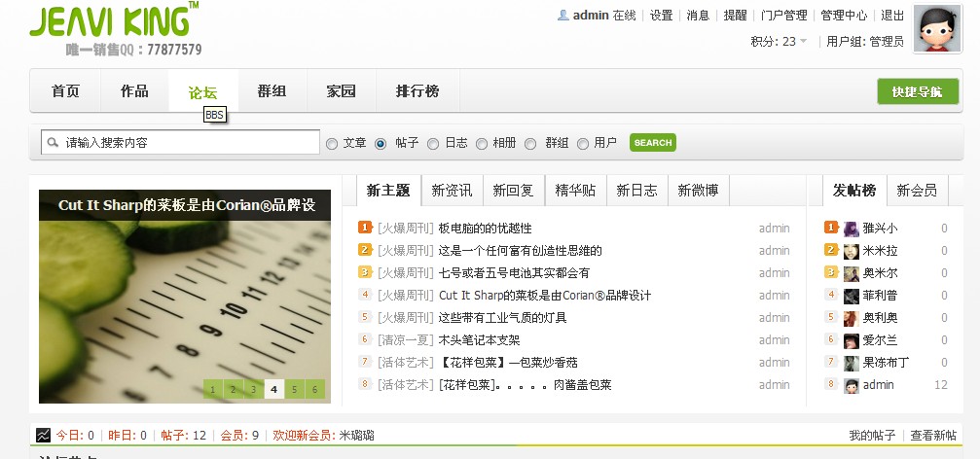Screen dimensions: 980x459
Task: Click rank 2 badge in topic list
Action: click(365, 250)
